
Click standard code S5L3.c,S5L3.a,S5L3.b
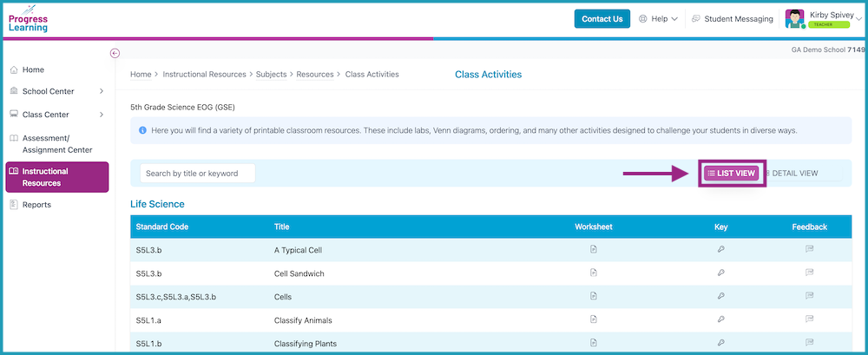click(x=175, y=297)
